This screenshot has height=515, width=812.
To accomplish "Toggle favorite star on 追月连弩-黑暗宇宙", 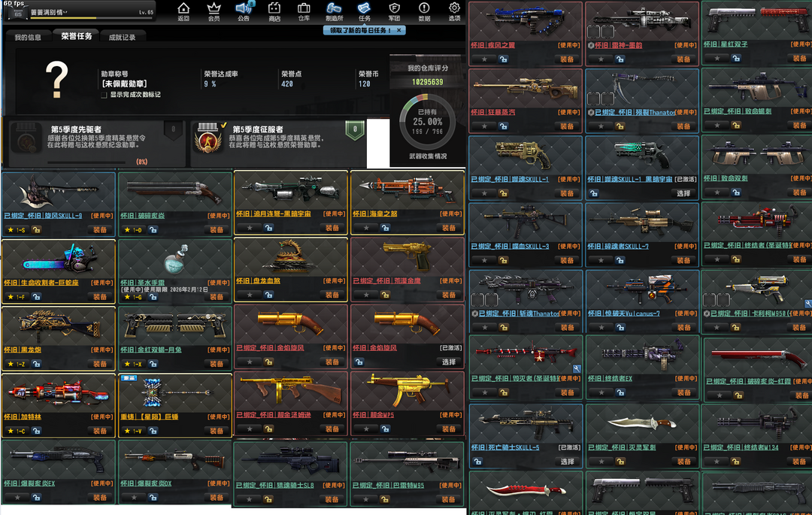I will pos(242,229).
